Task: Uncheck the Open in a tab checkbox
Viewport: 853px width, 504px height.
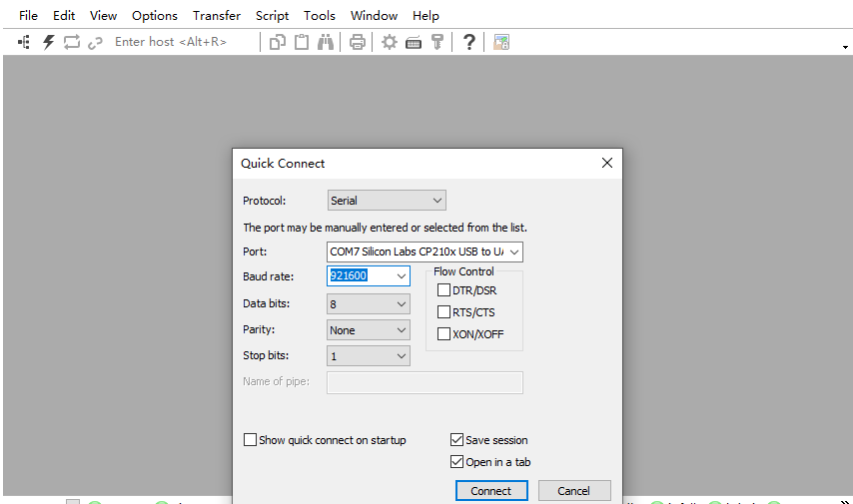Action: coord(457,462)
